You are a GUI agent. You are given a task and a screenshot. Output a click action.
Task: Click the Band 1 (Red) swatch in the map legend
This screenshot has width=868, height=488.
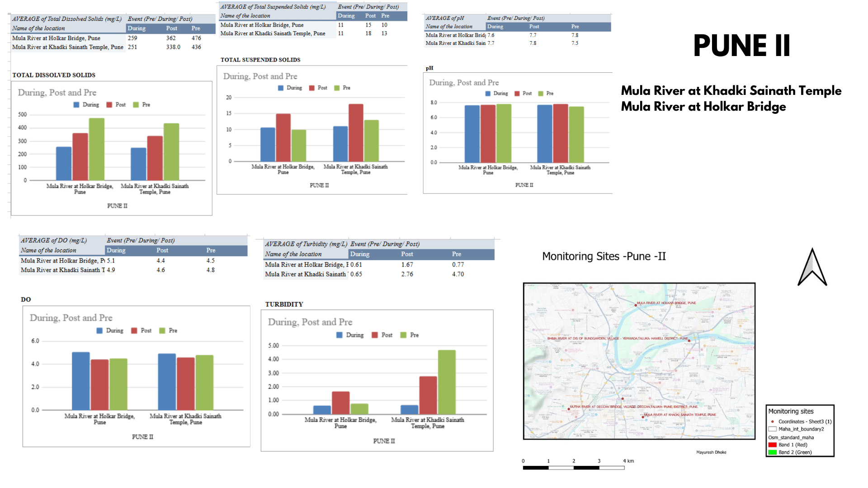(772, 445)
